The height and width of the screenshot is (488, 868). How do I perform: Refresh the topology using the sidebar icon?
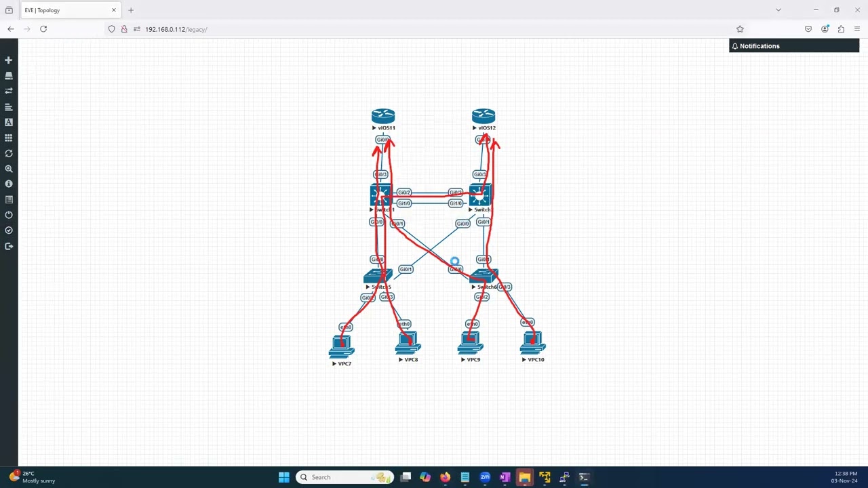pos(9,154)
